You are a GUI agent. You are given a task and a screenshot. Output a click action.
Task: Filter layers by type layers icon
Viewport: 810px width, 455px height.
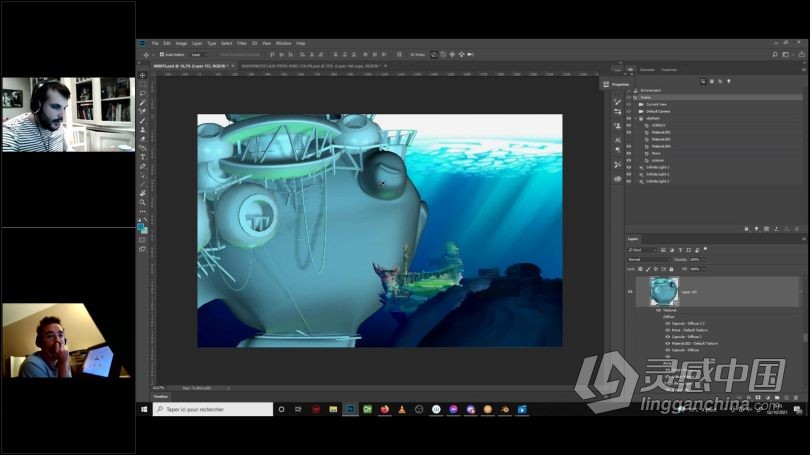coord(680,250)
